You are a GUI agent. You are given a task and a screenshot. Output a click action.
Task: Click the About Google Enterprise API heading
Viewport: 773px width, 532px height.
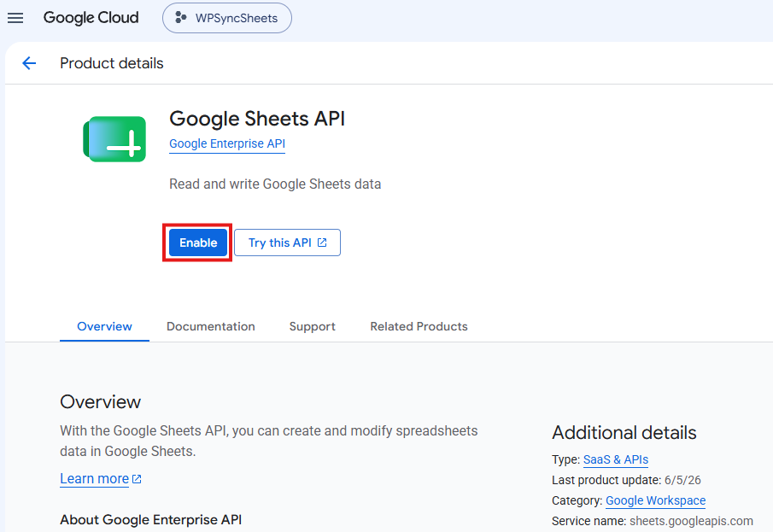pos(151,520)
